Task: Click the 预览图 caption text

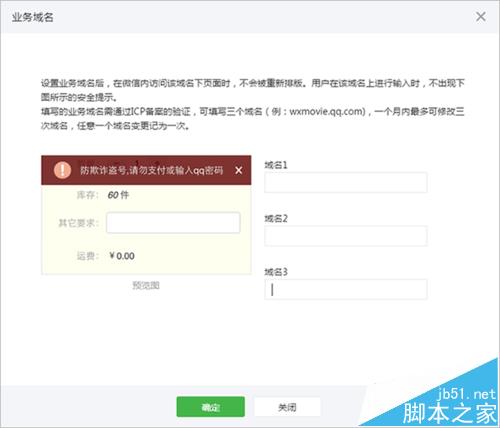Action: coord(146,285)
